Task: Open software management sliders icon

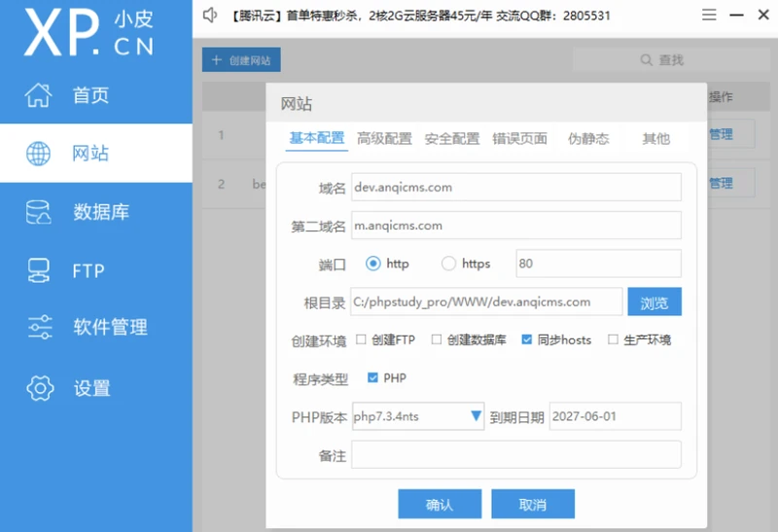Action: tap(39, 328)
